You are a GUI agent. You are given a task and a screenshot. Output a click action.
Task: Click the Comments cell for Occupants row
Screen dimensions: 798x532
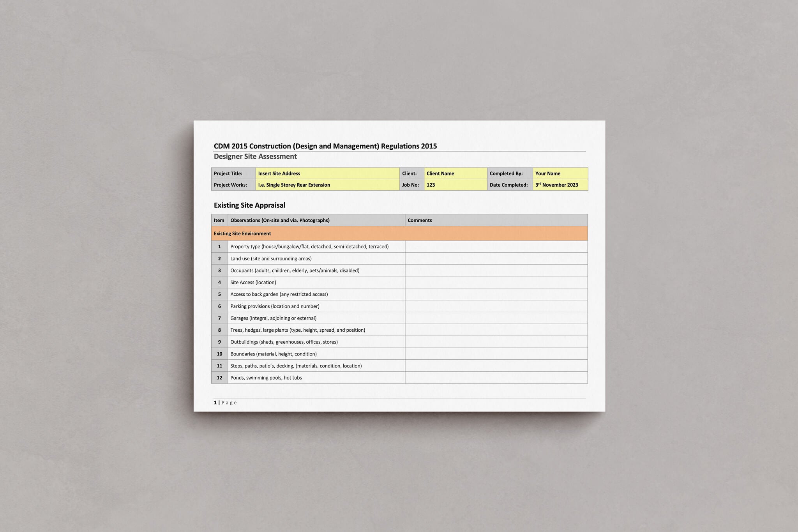(496, 270)
